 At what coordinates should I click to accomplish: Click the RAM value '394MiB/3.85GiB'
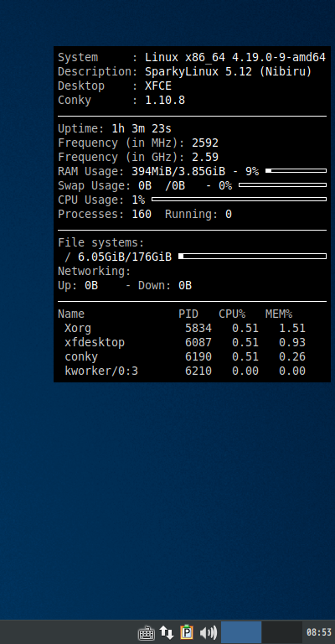(x=178, y=172)
